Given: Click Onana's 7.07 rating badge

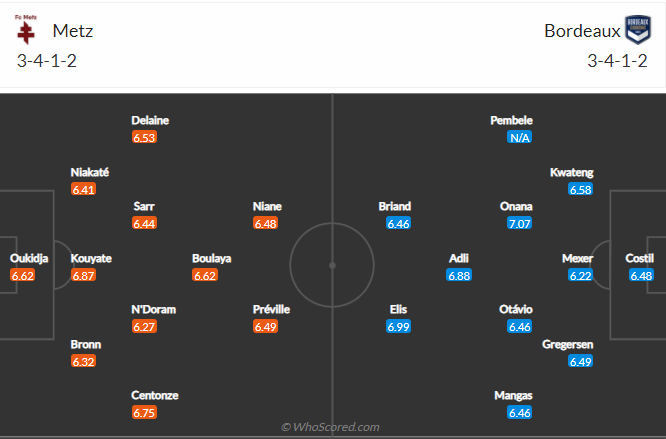Looking at the screenshot, I should pos(519,223).
